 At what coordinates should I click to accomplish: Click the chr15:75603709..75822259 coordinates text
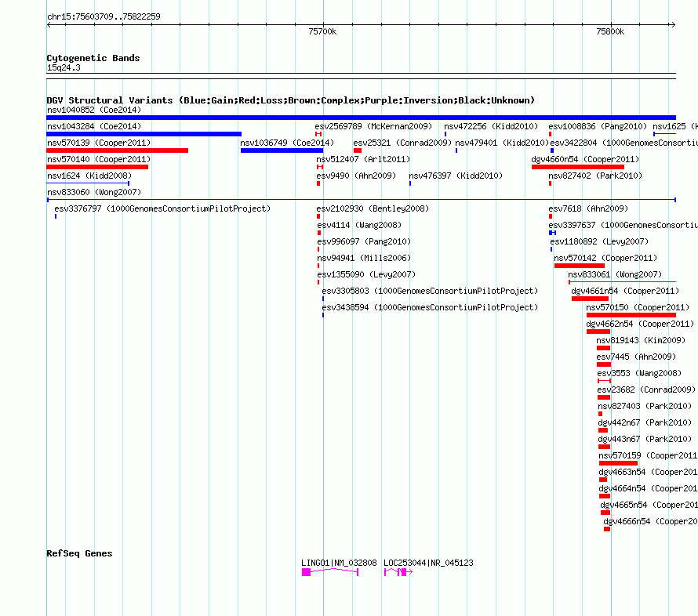[104, 16]
